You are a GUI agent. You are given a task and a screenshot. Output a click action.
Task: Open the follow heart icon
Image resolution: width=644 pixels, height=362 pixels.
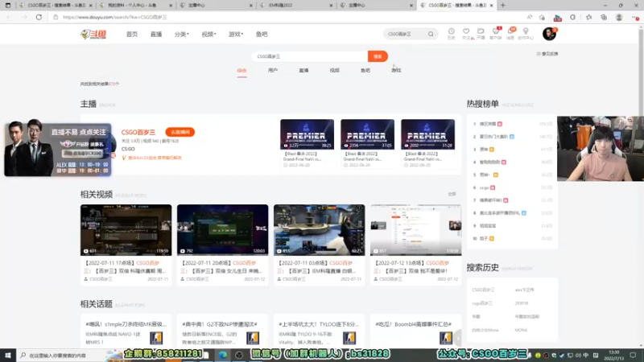point(466,34)
